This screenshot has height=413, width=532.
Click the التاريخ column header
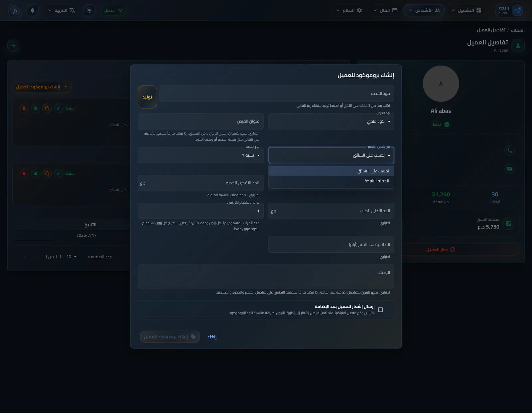point(90,225)
